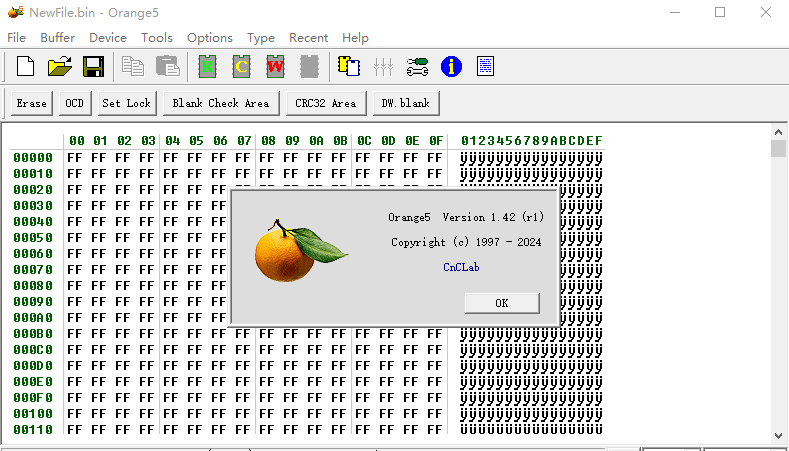Open the Buffer menu
The image size is (789, 451).
pos(58,37)
